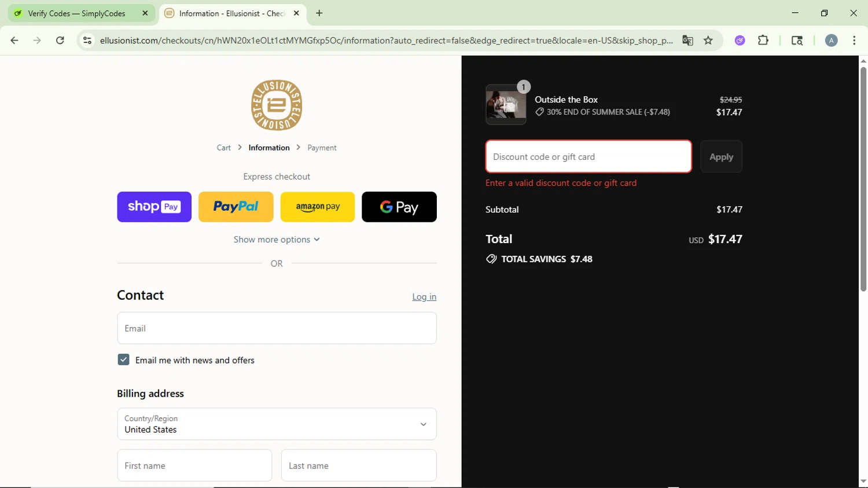Minimize the browser window
868x488 pixels.
[795, 13]
